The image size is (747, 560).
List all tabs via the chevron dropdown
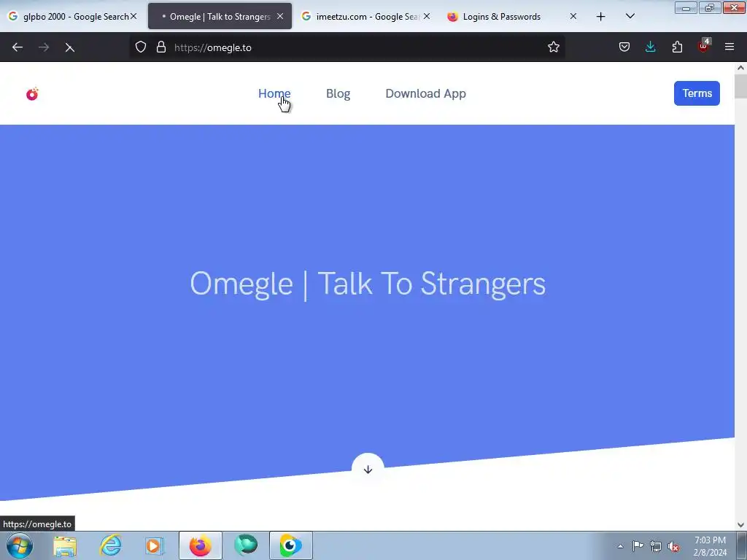tap(630, 17)
